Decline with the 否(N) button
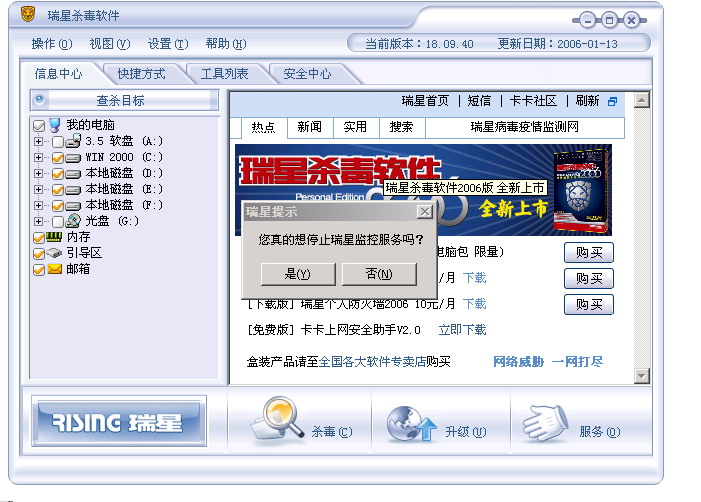The image size is (701, 502). tap(379, 274)
